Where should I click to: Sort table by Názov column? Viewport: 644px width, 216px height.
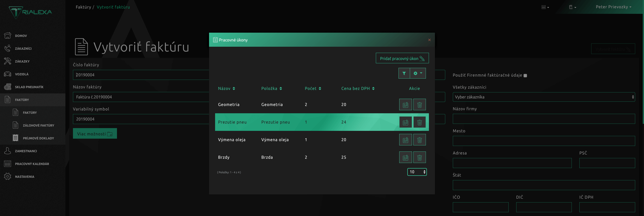click(226, 88)
